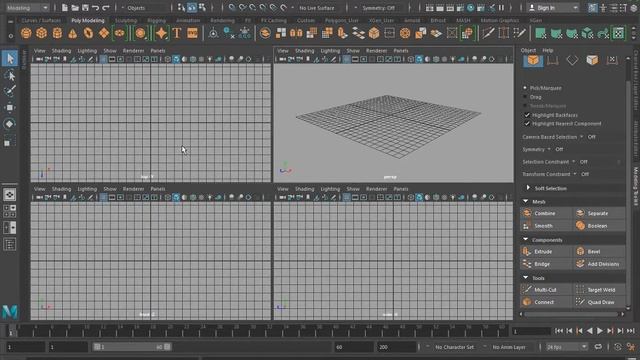Screen dimensions: 640x360
Task: Toggle Auto Keyframe at the bottom right
Action: 618,347
